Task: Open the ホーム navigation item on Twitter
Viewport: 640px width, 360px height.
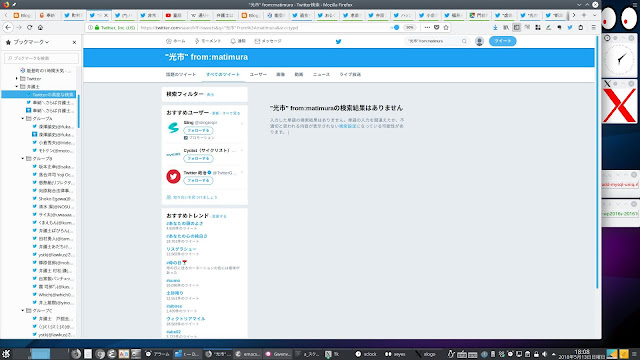Action: point(176,41)
